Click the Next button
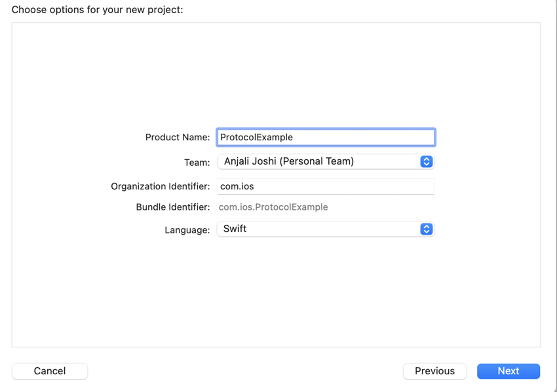This screenshot has width=557, height=392. click(x=509, y=371)
